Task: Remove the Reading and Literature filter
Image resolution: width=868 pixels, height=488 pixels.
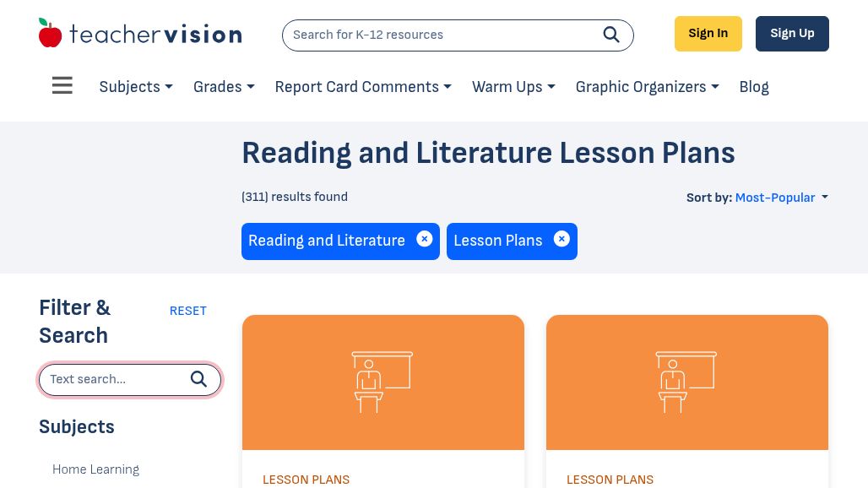Action: click(425, 239)
